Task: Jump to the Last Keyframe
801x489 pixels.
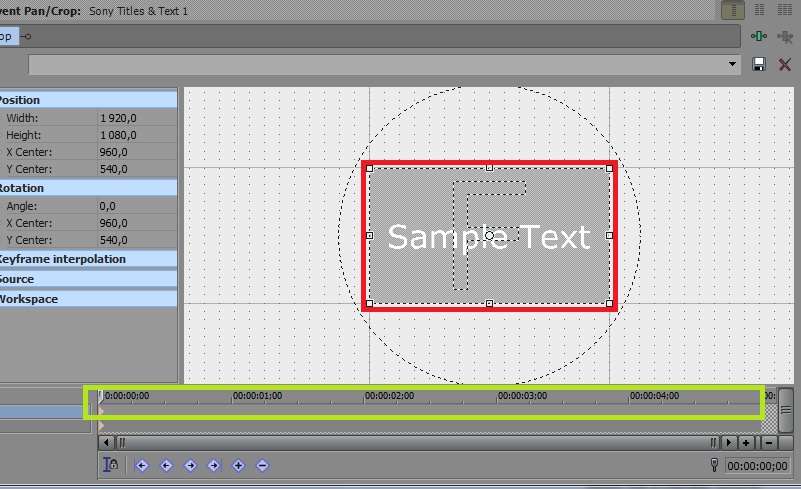Action: (x=214, y=465)
